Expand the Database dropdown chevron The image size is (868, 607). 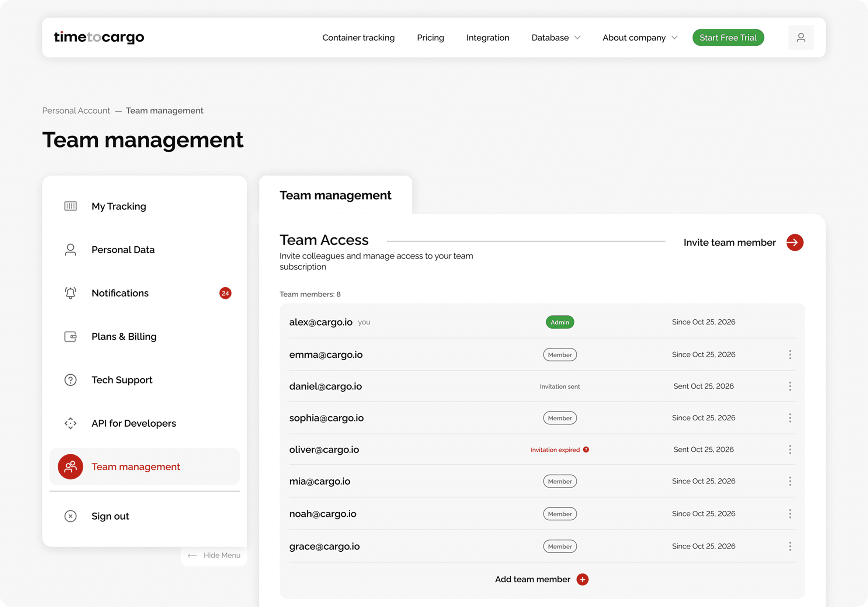(x=577, y=38)
